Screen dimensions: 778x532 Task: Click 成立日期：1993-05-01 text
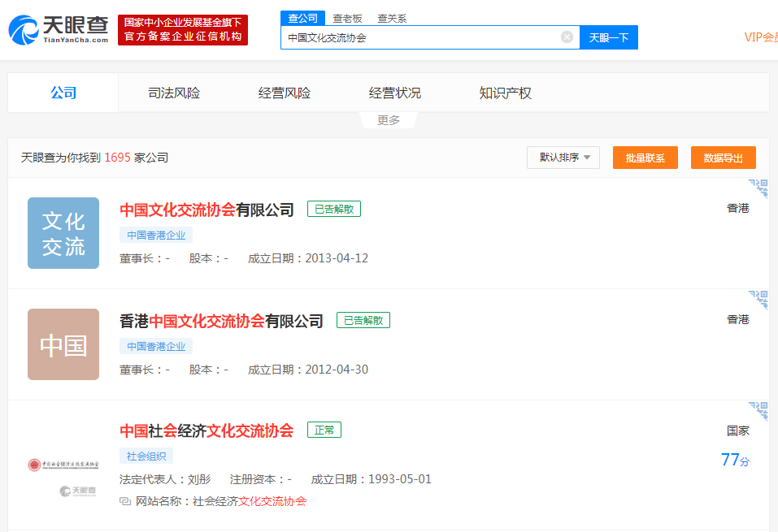coord(372,479)
